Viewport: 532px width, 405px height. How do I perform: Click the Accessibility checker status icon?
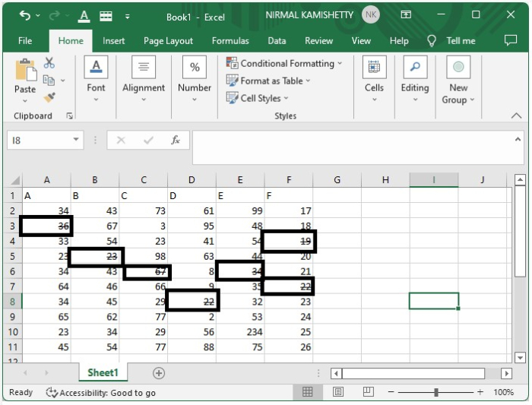point(52,393)
